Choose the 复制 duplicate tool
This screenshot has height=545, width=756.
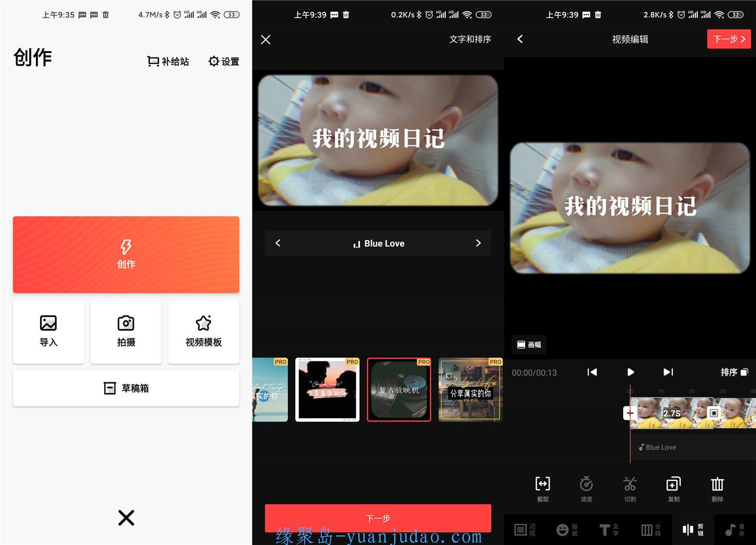click(x=673, y=489)
